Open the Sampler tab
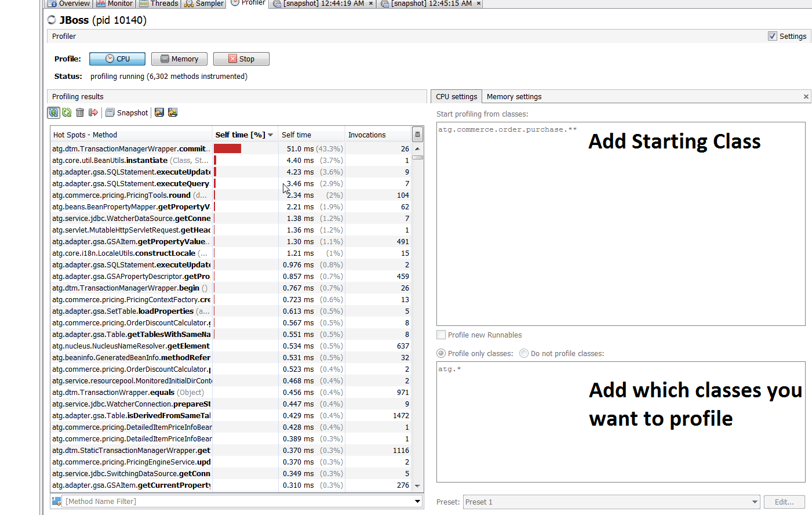The height and width of the screenshot is (515, 812). (204, 3)
